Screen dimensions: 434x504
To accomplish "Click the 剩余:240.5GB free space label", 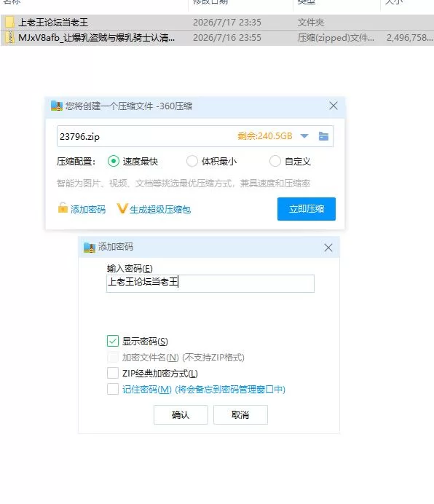I will click(x=265, y=136).
